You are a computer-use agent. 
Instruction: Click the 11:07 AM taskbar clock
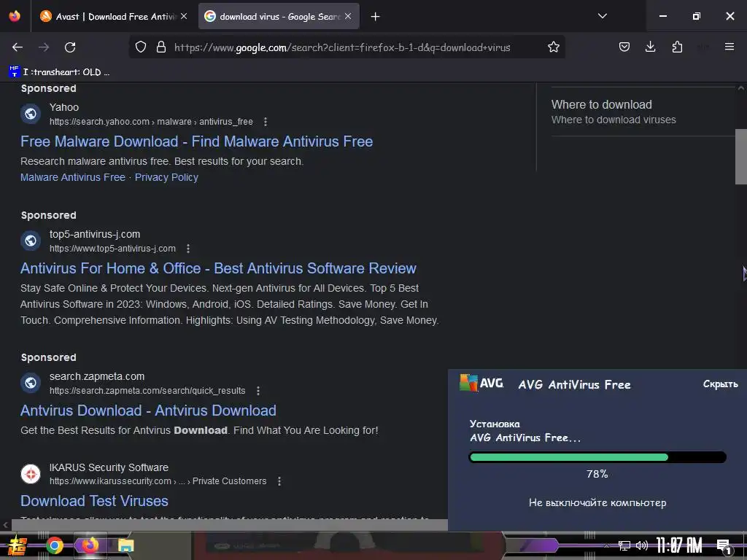679,545
